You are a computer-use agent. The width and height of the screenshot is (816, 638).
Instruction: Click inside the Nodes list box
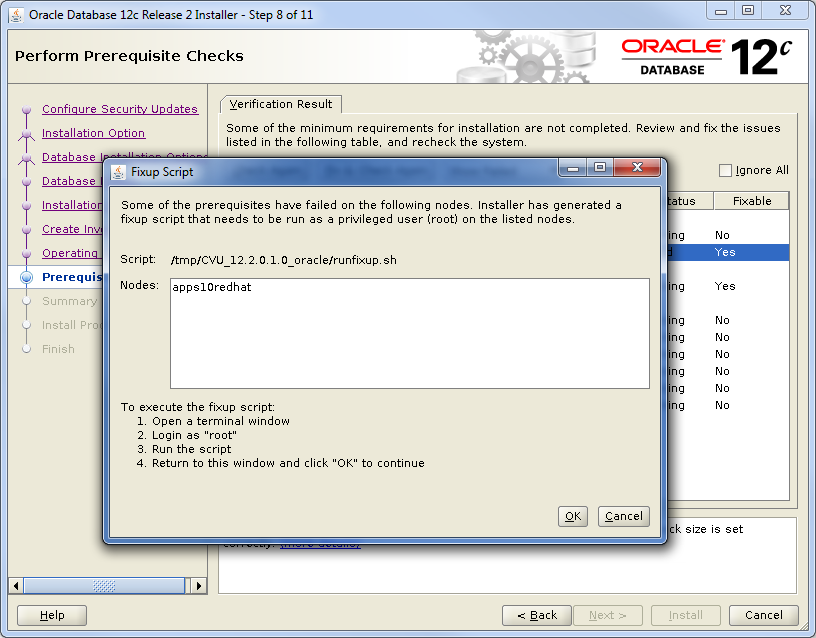[x=410, y=334]
